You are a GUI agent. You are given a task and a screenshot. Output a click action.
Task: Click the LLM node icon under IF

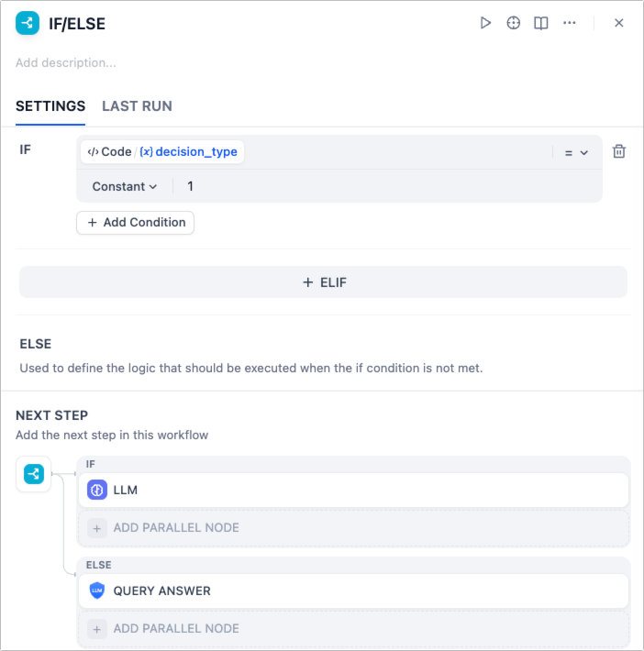[x=97, y=491]
